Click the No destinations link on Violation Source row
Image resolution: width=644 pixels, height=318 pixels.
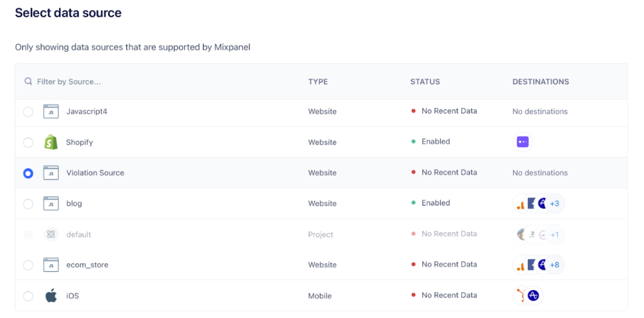pyautogui.click(x=540, y=172)
